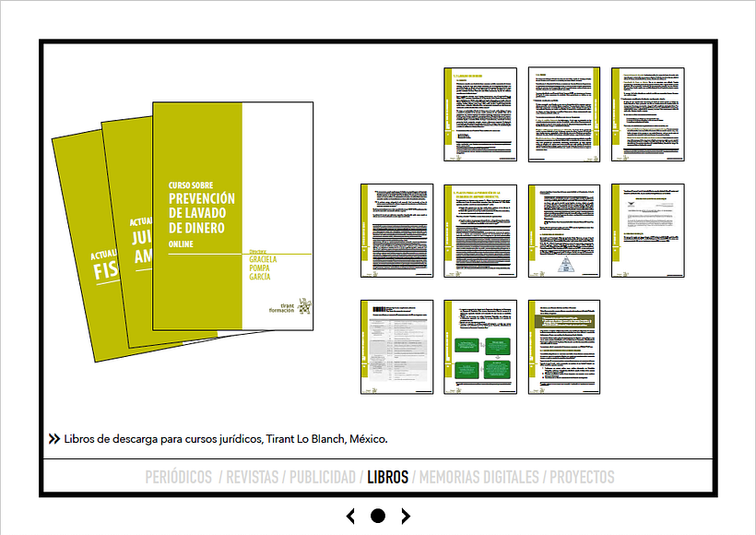The image size is (756, 535).
Task: Open the PERIÓDICOS section
Action: pyautogui.click(x=178, y=477)
